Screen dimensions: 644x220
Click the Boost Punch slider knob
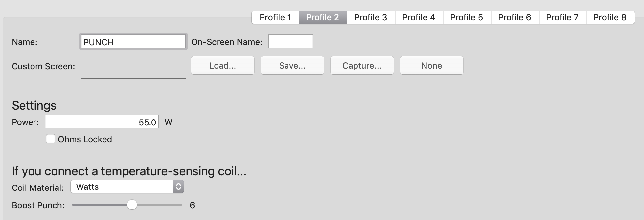[132, 205]
